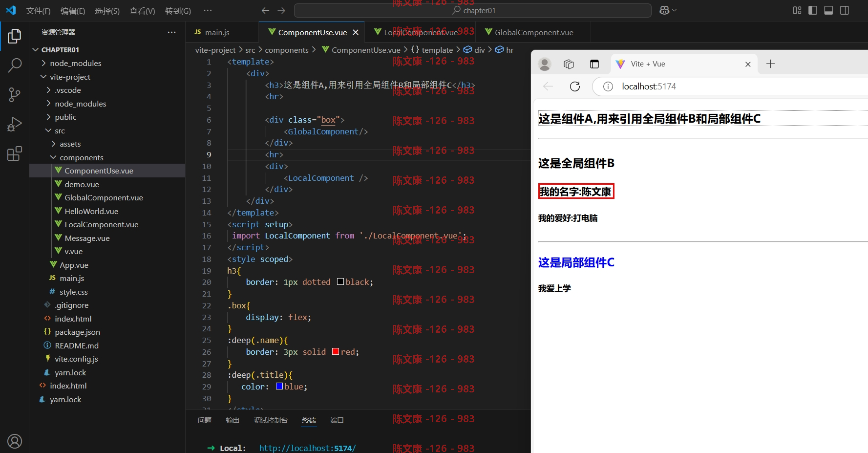Click the blue color swatch on line 29

pos(279,387)
